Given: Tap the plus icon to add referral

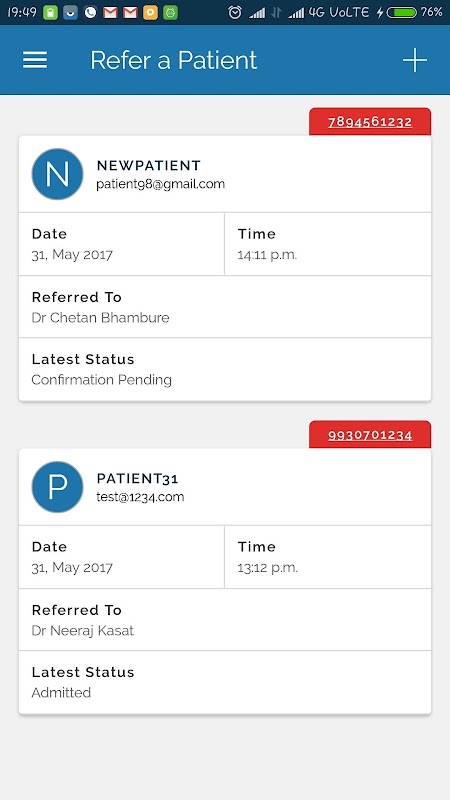Looking at the screenshot, I should tap(414, 60).
